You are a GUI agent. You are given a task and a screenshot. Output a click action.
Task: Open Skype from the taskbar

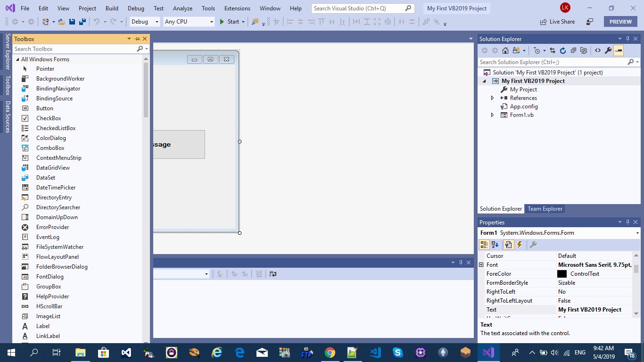pos(397,352)
